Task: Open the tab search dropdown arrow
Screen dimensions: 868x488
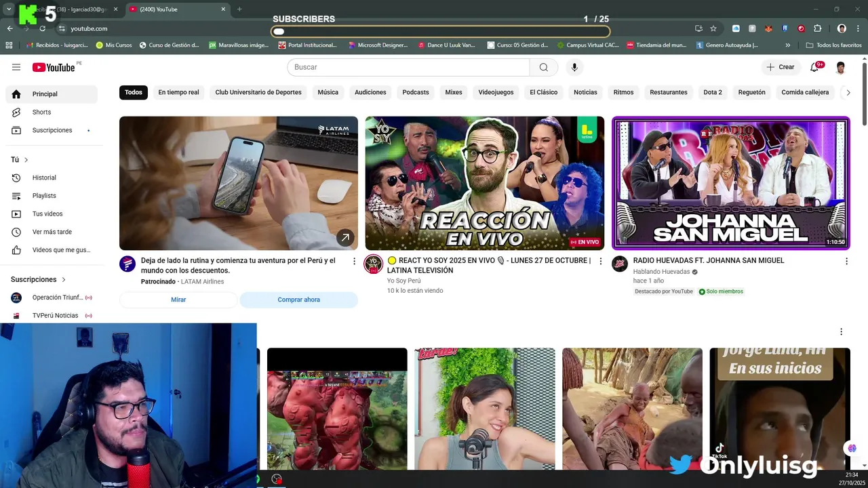Action: click(x=9, y=9)
